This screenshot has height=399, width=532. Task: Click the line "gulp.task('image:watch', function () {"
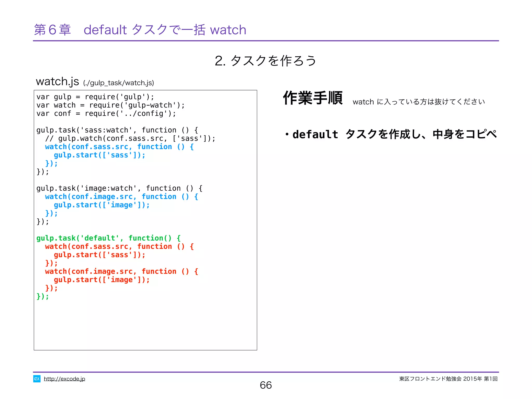[119, 188]
